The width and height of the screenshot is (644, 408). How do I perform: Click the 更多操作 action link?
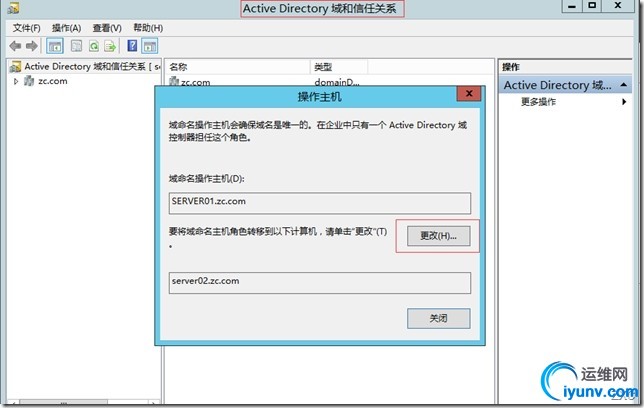pos(538,102)
